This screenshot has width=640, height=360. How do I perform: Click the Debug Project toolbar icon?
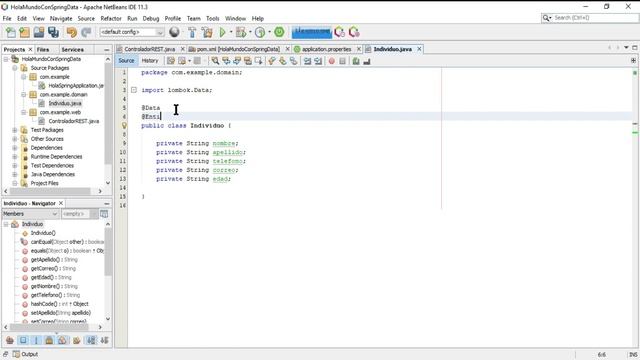coord(241,32)
